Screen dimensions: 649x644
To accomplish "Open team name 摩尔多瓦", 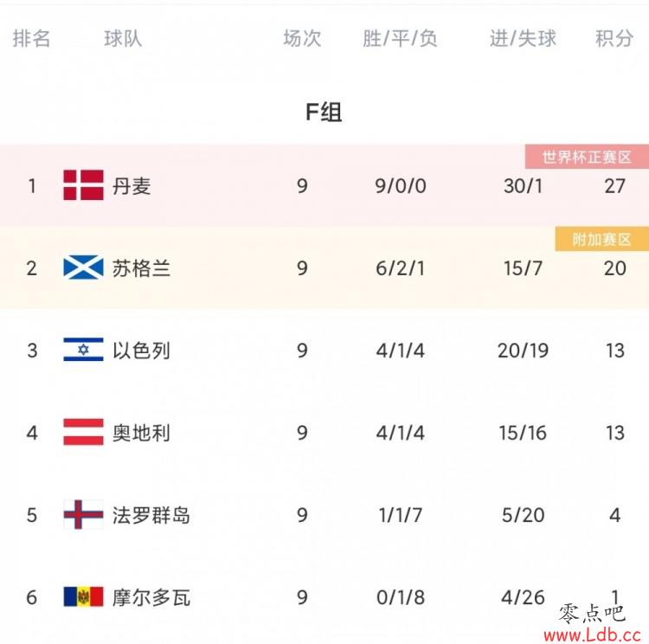I will click(x=151, y=597).
